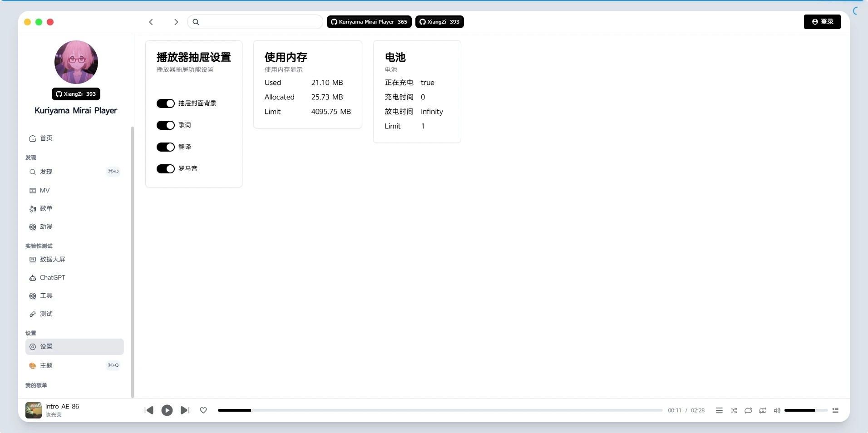Click the 使用内存 card heading
The image size is (868, 433).
286,57
